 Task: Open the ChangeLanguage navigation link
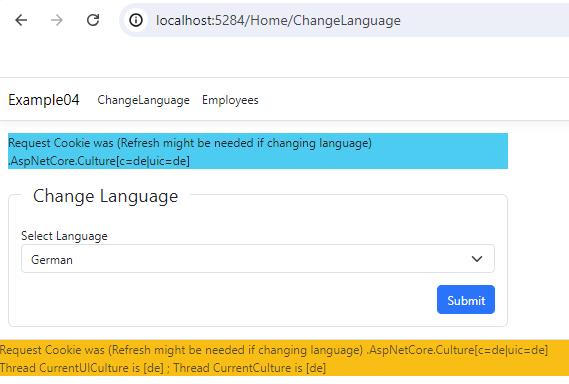pos(143,100)
